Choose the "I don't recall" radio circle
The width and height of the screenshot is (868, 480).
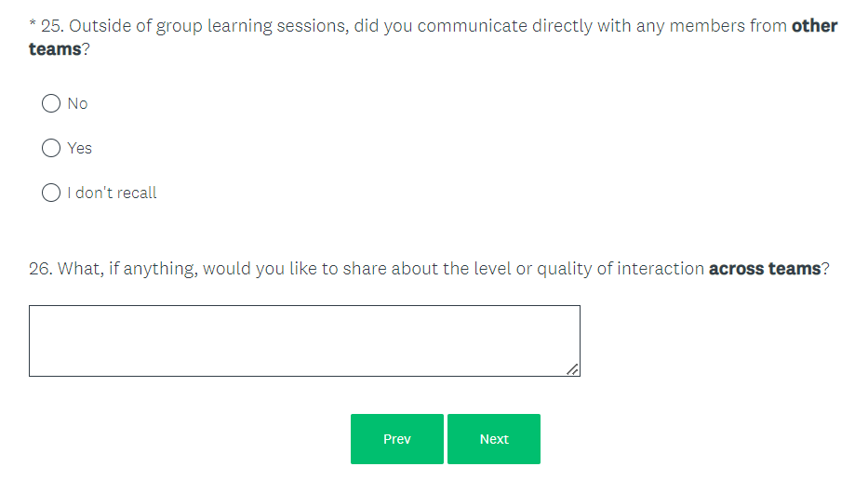[51, 193]
